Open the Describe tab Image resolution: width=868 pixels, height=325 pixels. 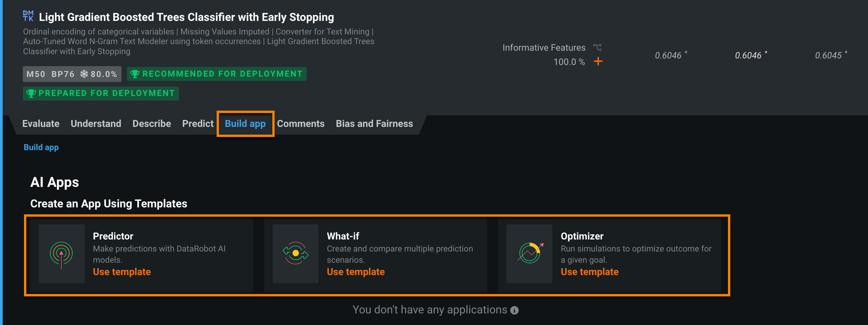click(x=152, y=124)
